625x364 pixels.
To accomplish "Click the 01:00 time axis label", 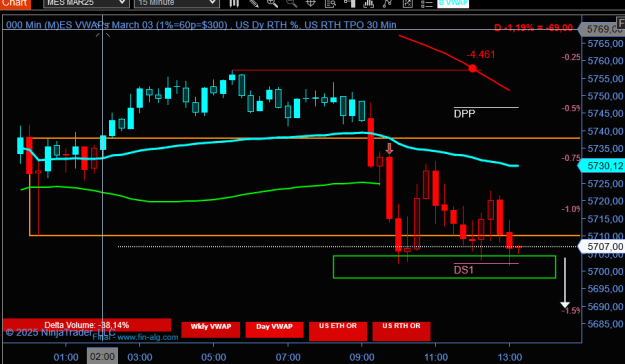I will [66, 357].
